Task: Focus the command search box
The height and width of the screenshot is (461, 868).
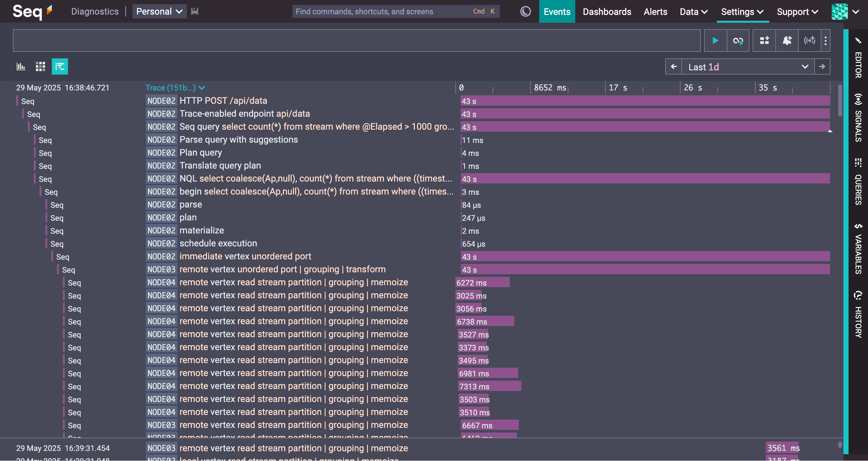Action: (x=395, y=11)
